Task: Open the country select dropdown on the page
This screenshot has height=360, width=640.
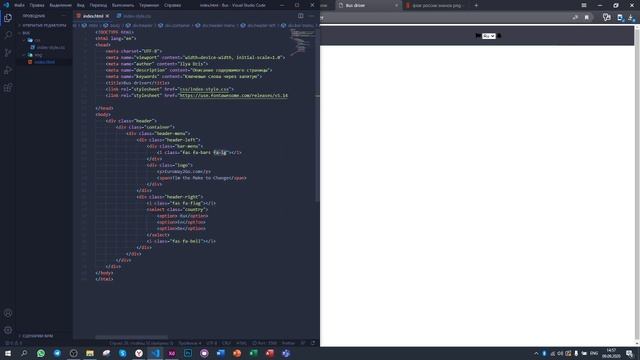Action: (489, 36)
